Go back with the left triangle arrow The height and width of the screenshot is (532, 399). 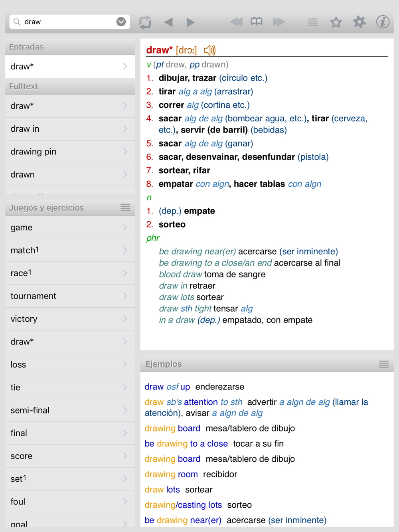(169, 22)
